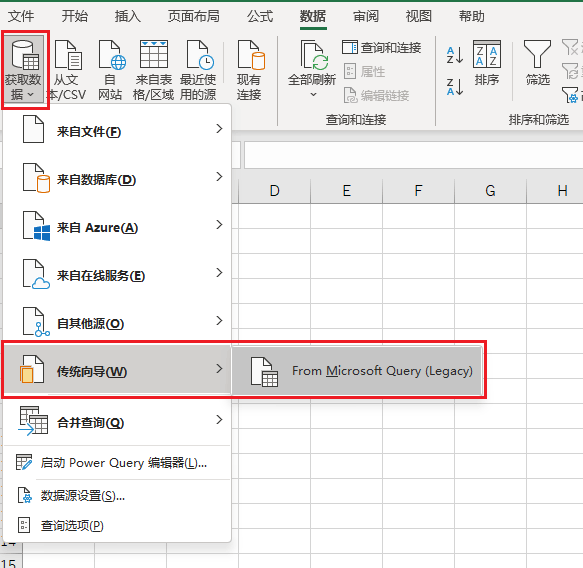
Task: Click the Power Query editor pencil icon
Action: point(24,462)
